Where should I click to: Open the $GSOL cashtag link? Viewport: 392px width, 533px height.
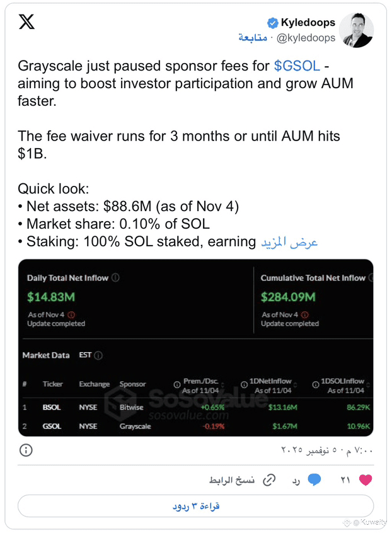(x=297, y=66)
